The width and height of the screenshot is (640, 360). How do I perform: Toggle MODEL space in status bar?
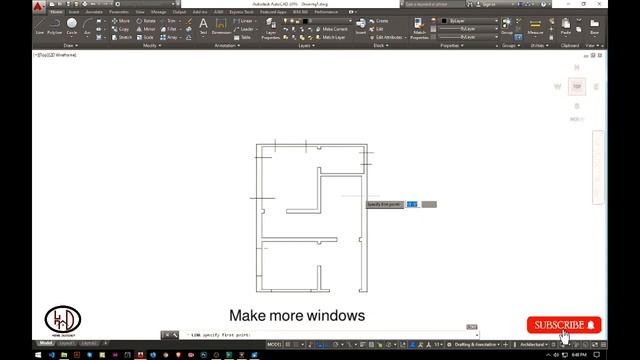(274, 345)
